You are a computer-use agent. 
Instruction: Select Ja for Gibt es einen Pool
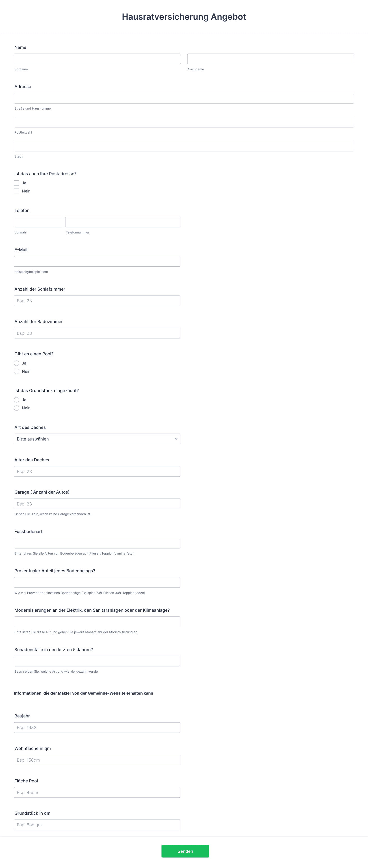[17, 363]
